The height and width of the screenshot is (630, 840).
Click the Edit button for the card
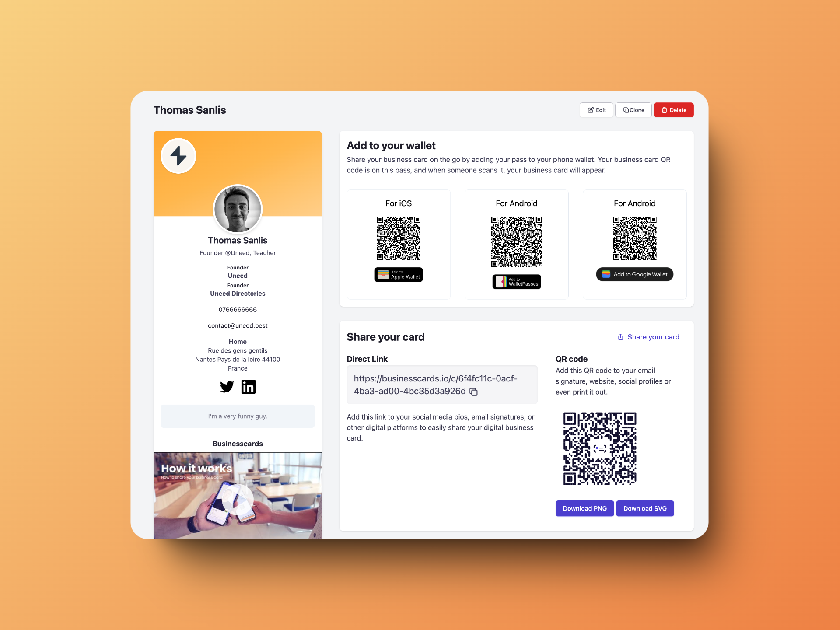pos(595,110)
